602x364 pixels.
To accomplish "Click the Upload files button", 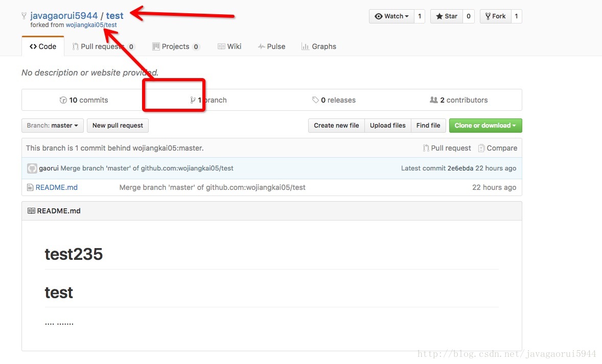I will [388, 126].
